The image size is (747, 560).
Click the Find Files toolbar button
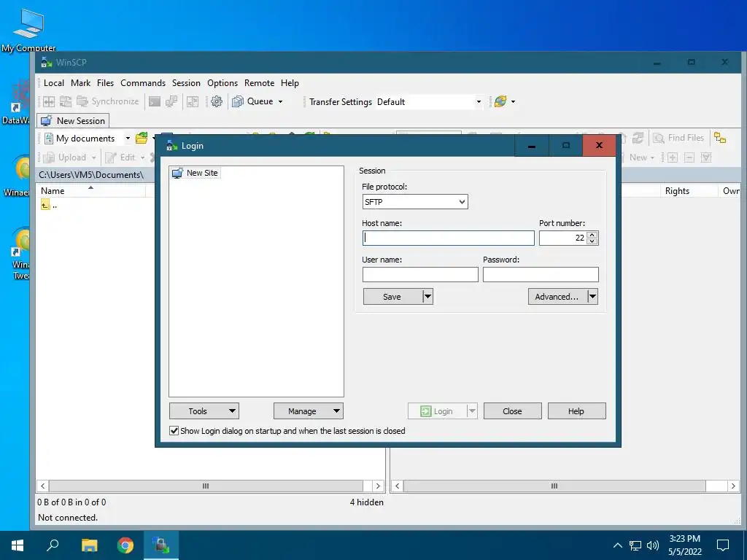[x=679, y=138]
